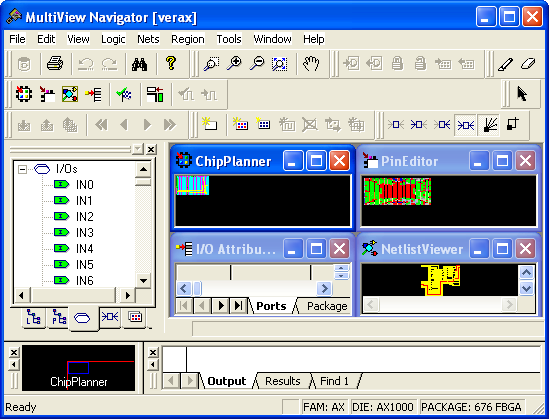Click the routing display icon at toolbar end
This screenshot has height=419, width=549.
tap(513, 124)
